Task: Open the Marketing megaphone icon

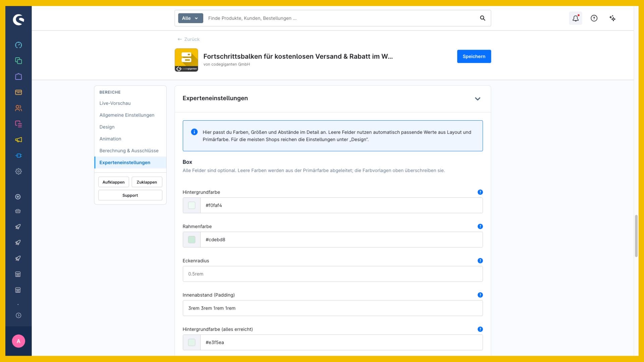Action: (x=18, y=140)
